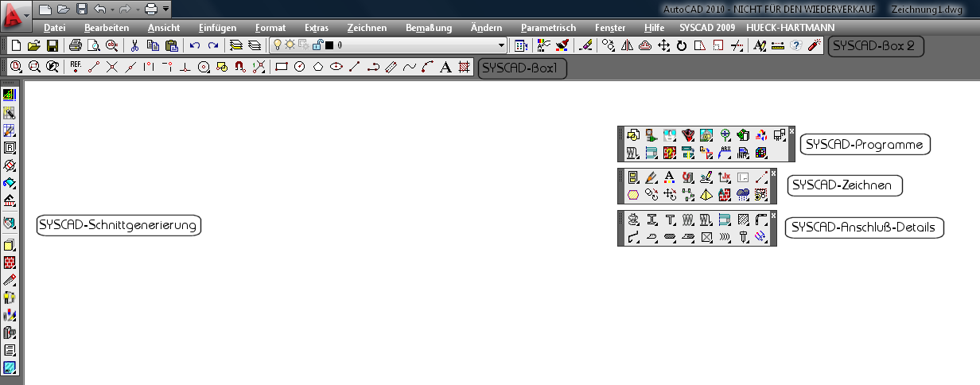The height and width of the screenshot is (385, 980).
Task: Click the Mirror tool icon
Action: click(627, 45)
